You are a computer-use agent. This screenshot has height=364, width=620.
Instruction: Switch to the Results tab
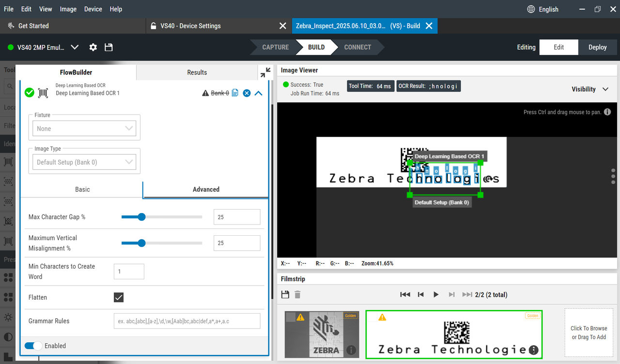tap(197, 72)
